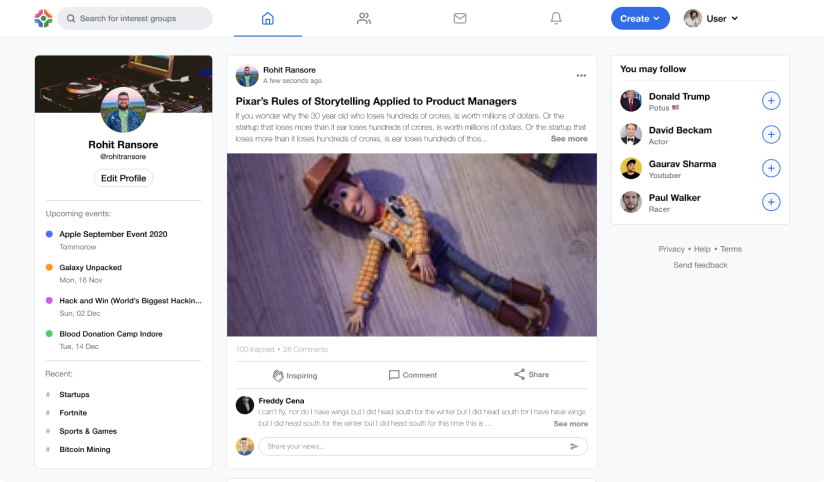Open Paul Walker's profile name
824x482 pixels.
tap(674, 198)
